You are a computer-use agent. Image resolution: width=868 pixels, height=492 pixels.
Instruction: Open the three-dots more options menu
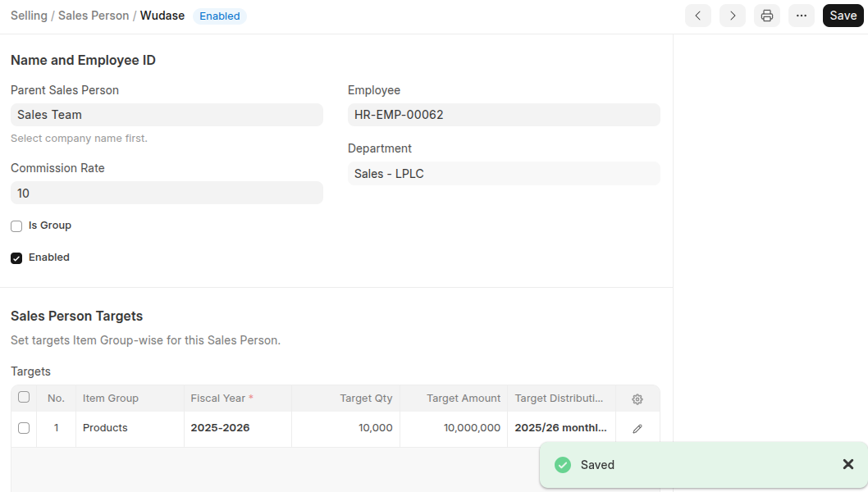pyautogui.click(x=801, y=16)
